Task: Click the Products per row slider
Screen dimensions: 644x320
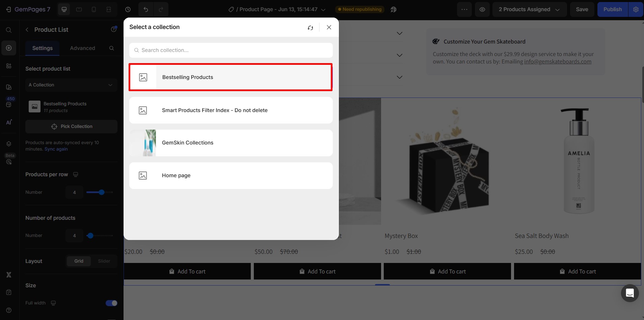Action: pyautogui.click(x=100, y=192)
